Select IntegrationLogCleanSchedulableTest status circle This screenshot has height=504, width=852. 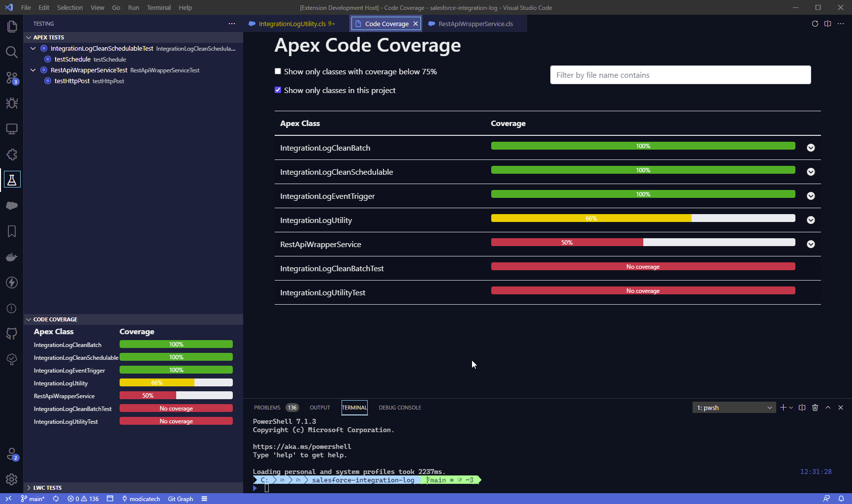tap(44, 48)
